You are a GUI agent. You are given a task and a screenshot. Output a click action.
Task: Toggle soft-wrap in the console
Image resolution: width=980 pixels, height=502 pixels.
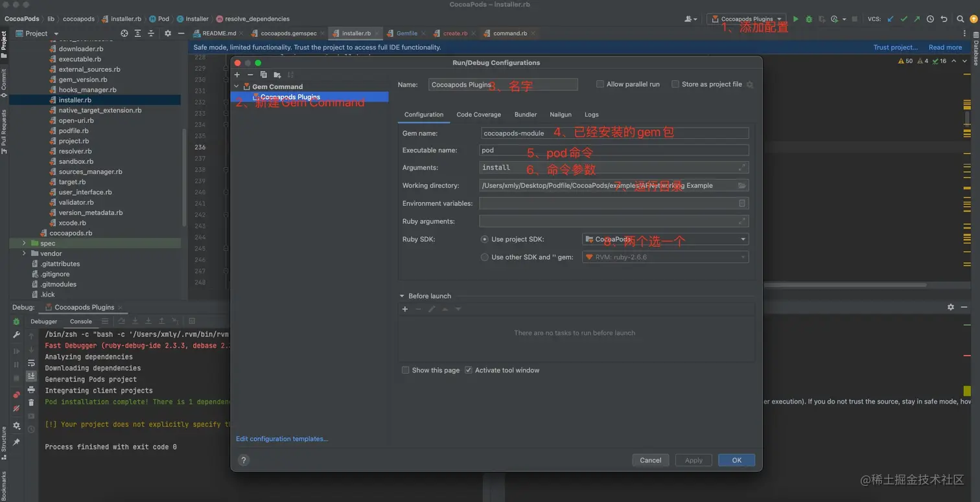point(31,363)
